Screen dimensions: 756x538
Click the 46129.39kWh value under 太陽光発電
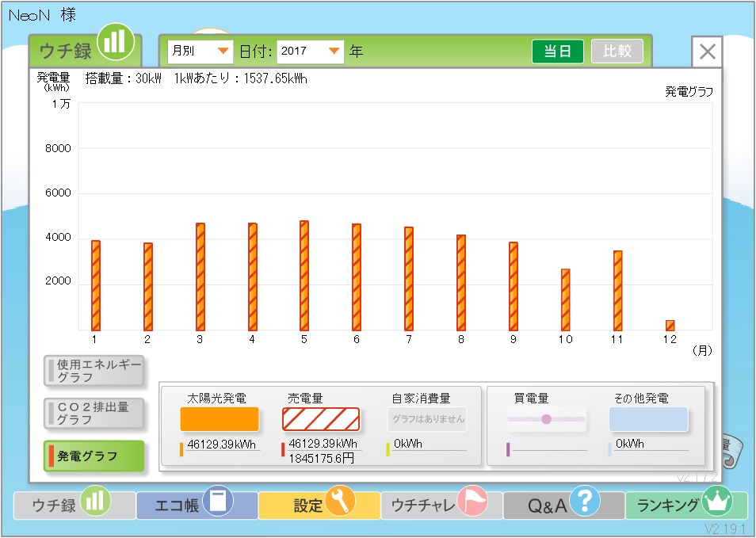click(221, 444)
